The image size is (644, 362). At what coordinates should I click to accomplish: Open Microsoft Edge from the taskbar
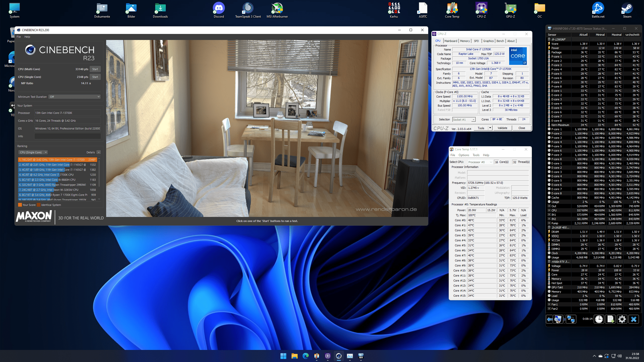click(305, 356)
